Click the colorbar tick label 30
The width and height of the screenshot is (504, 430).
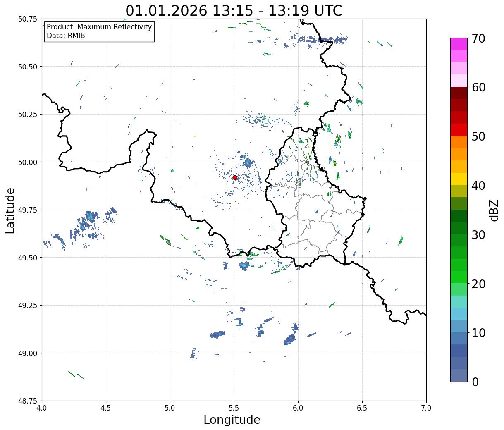pyautogui.click(x=478, y=235)
